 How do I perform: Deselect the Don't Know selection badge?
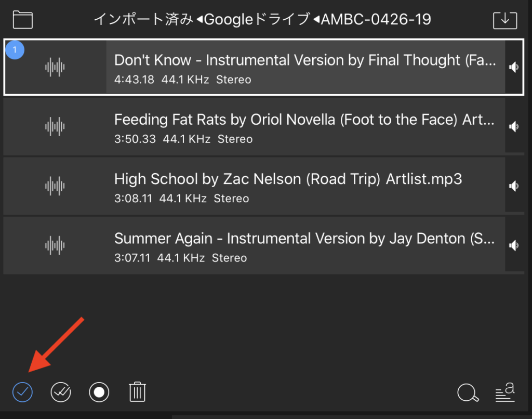(15, 50)
